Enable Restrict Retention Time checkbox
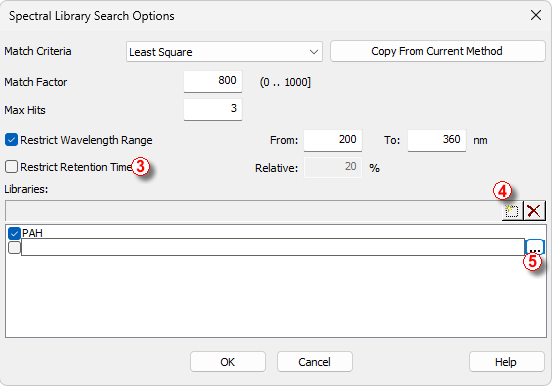552x386 pixels. (x=11, y=167)
